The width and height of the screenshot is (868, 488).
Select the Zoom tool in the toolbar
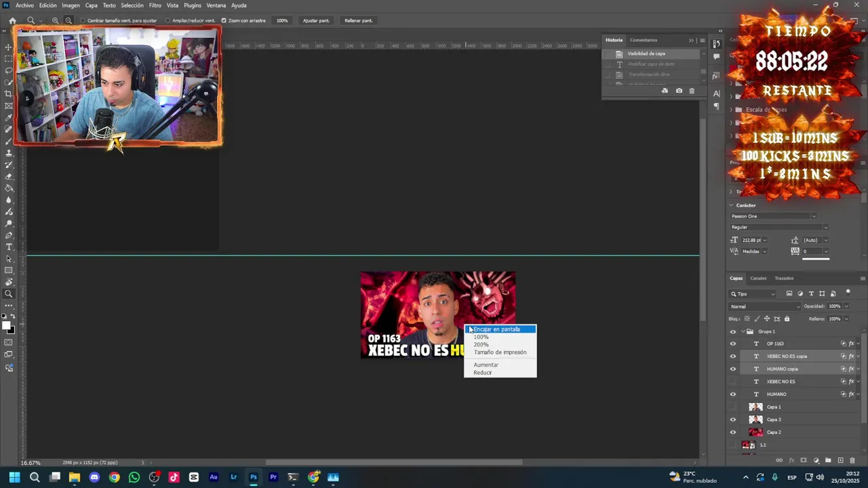(x=9, y=294)
